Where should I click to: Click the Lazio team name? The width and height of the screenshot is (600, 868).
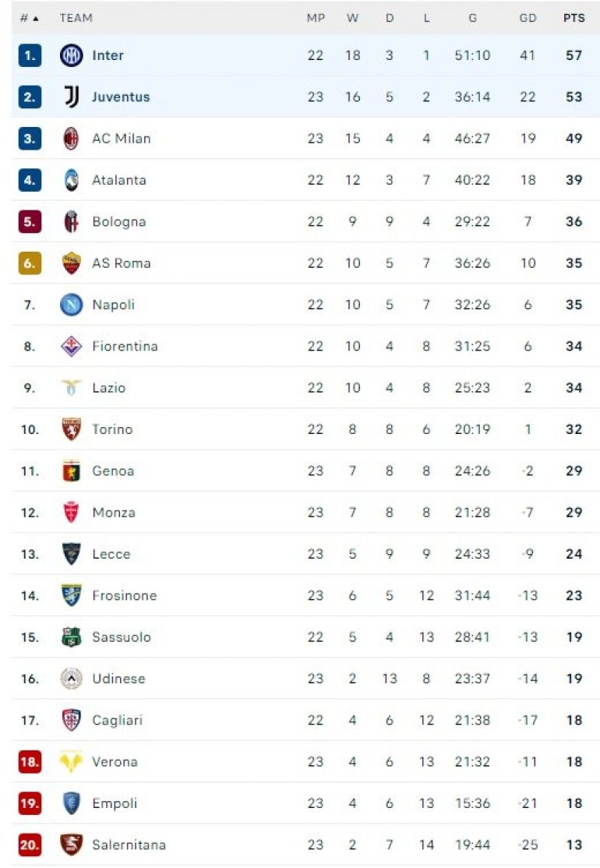click(108, 388)
